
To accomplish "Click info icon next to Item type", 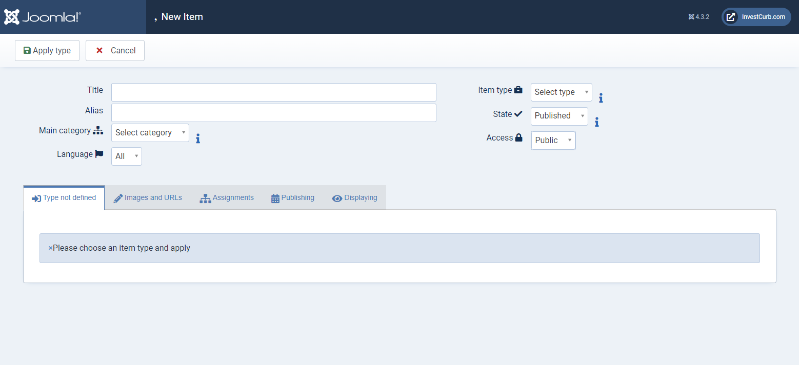I will click(601, 98).
